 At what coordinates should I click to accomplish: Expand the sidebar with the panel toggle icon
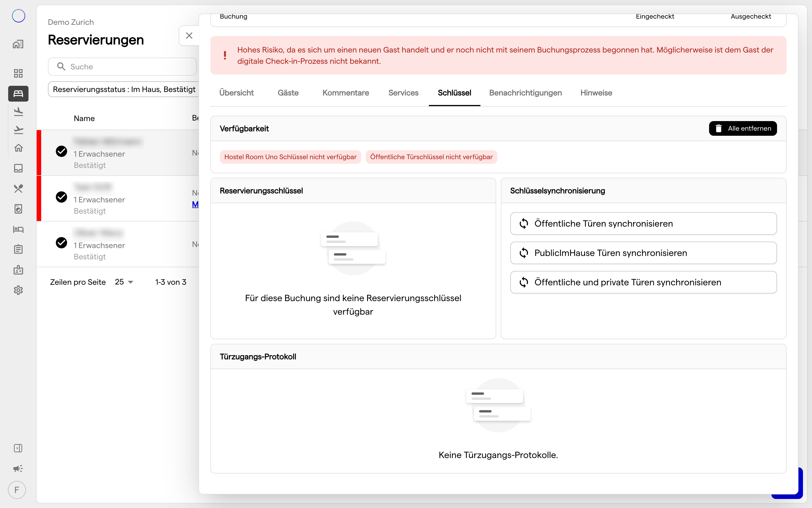(x=18, y=448)
